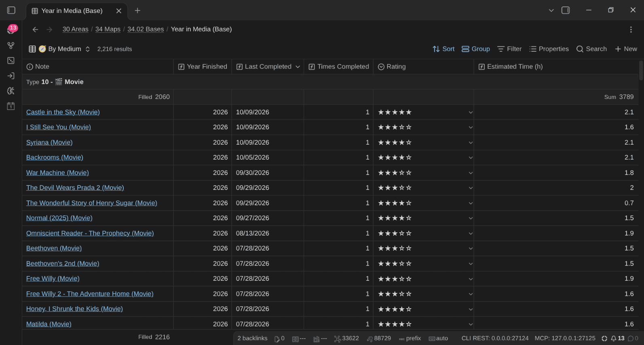Open the tab list dropdown arrow

point(551,11)
